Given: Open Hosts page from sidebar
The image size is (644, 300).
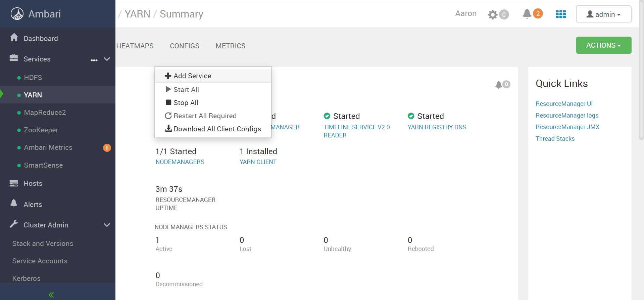Looking at the screenshot, I should pos(33,183).
